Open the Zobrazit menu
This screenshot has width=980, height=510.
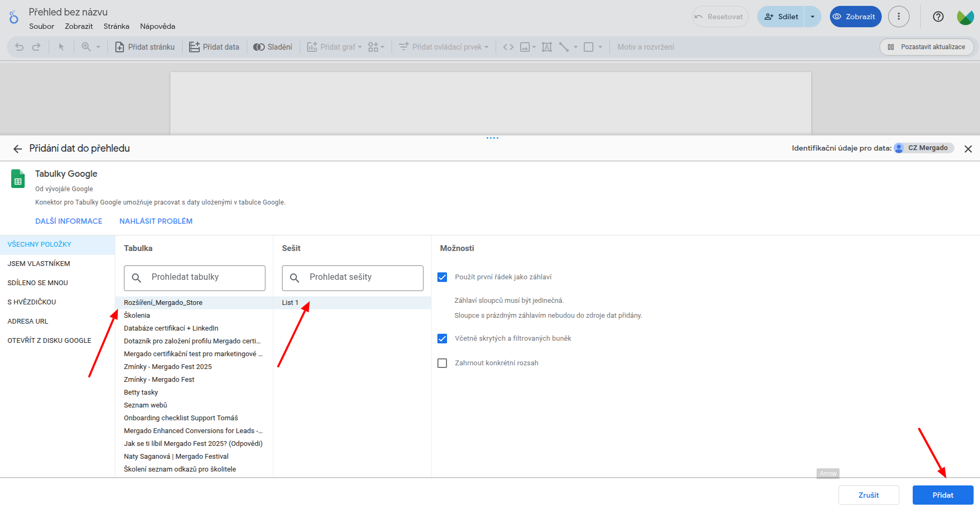[x=79, y=26]
